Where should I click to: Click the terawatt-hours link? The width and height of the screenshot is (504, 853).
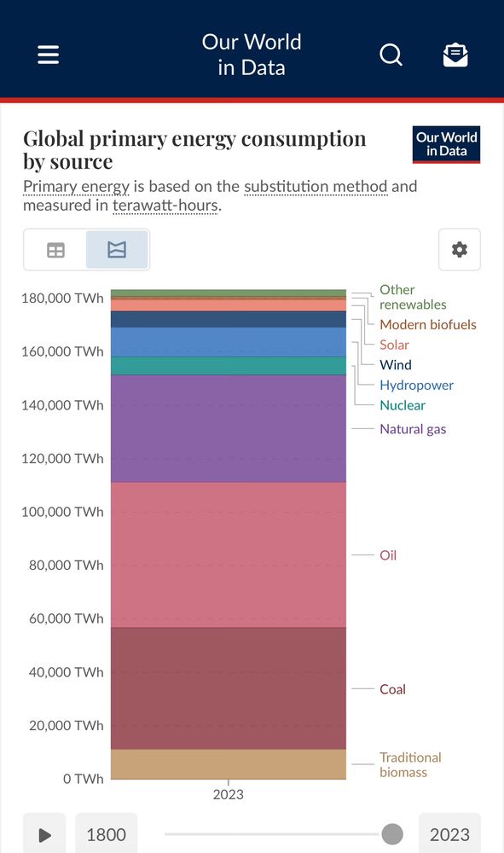165,205
